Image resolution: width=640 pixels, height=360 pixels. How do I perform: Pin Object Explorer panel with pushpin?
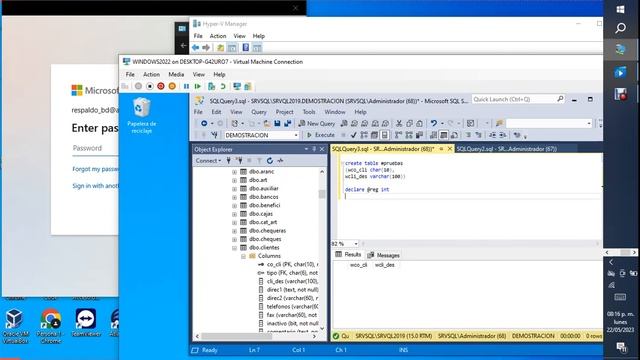(x=314, y=149)
